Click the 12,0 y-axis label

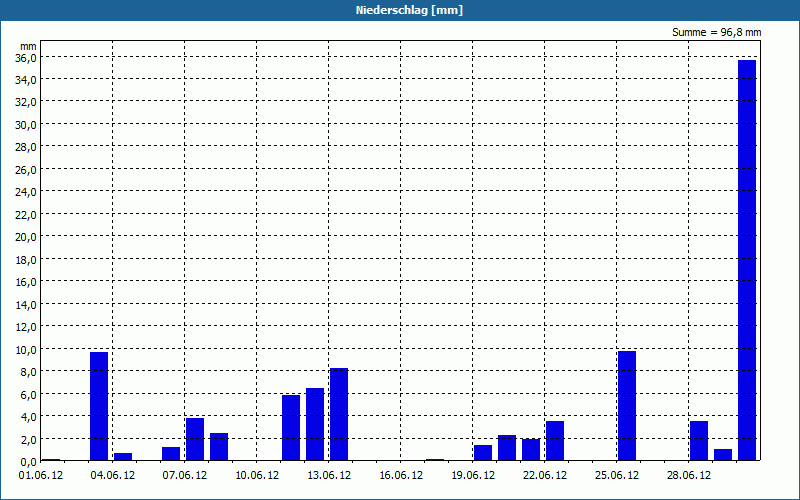pyautogui.click(x=26, y=327)
